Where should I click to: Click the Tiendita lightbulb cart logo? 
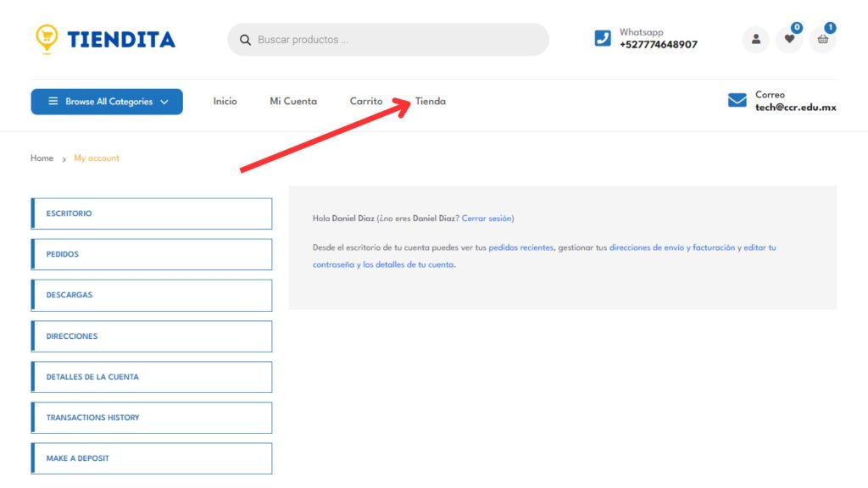click(x=47, y=38)
